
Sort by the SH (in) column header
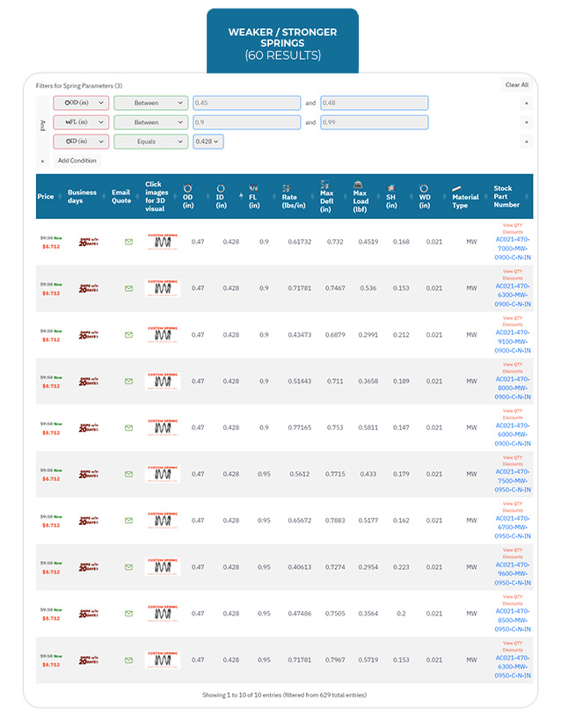(391, 196)
